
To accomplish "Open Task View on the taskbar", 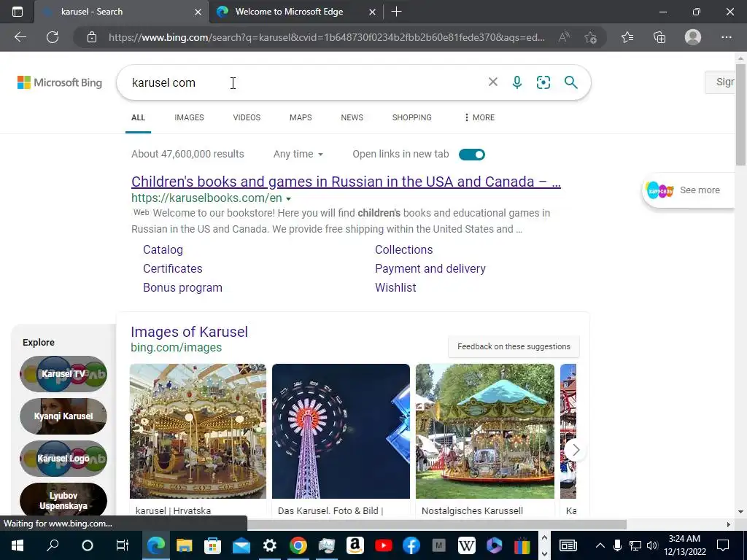I will pyautogui.click(x=123, y=545).
